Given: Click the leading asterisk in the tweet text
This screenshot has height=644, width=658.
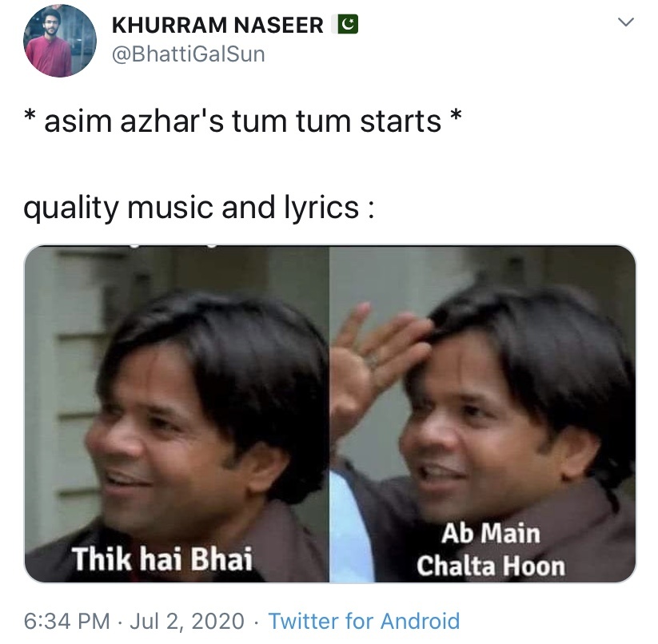Looking at the screenshot, I should pyautogui.click(x=30, y=116).
